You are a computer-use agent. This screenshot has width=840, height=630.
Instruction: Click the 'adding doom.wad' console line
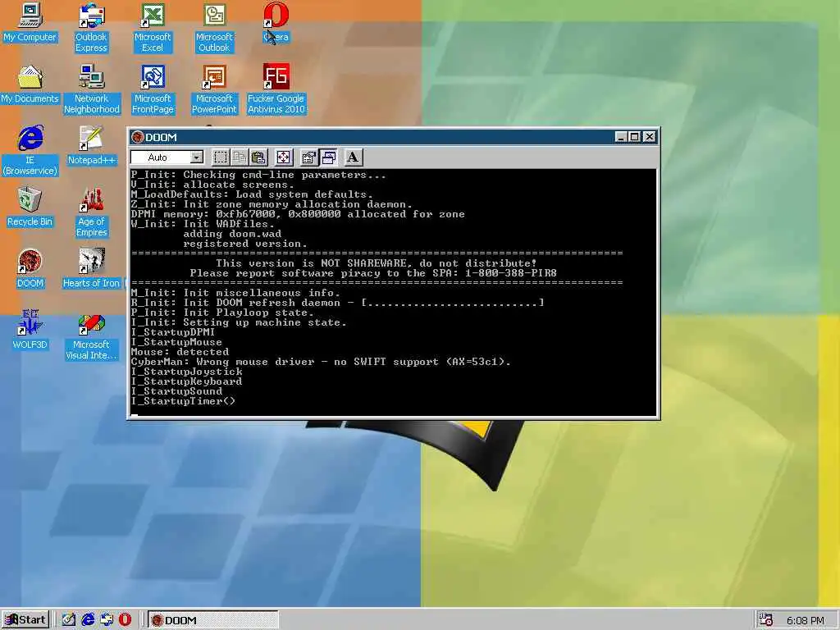click(232, 234)
